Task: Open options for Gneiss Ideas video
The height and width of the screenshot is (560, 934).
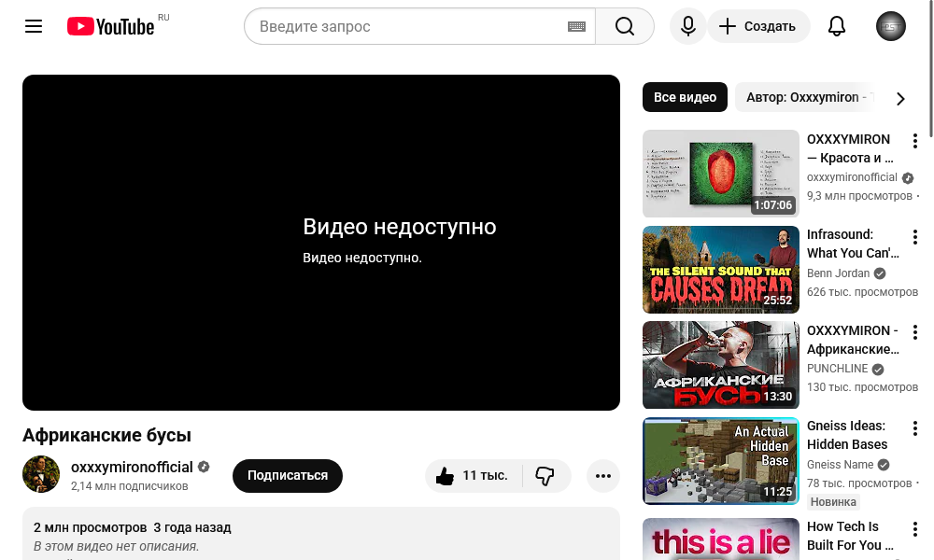Action: [x=915, y=427]
